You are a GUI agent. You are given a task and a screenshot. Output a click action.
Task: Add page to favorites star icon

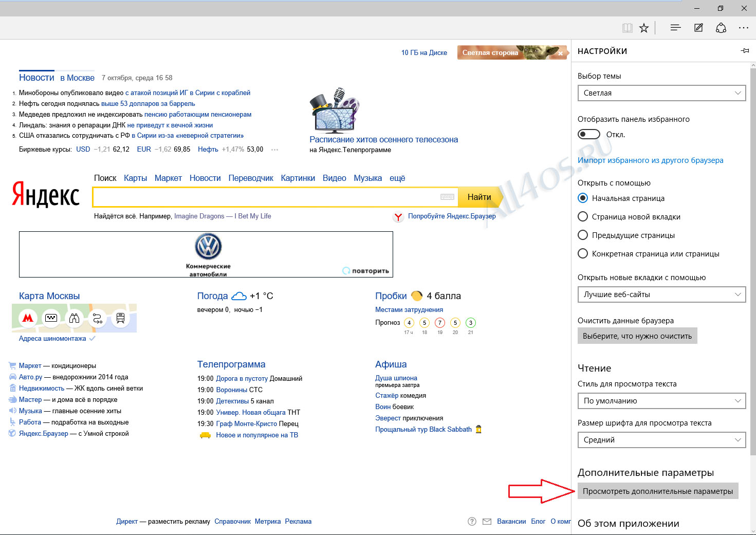pyautogui.click(x=644, y=28)
